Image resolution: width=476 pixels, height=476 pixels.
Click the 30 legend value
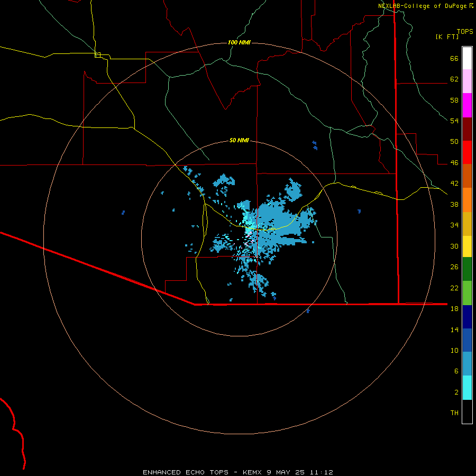point(454,246)
